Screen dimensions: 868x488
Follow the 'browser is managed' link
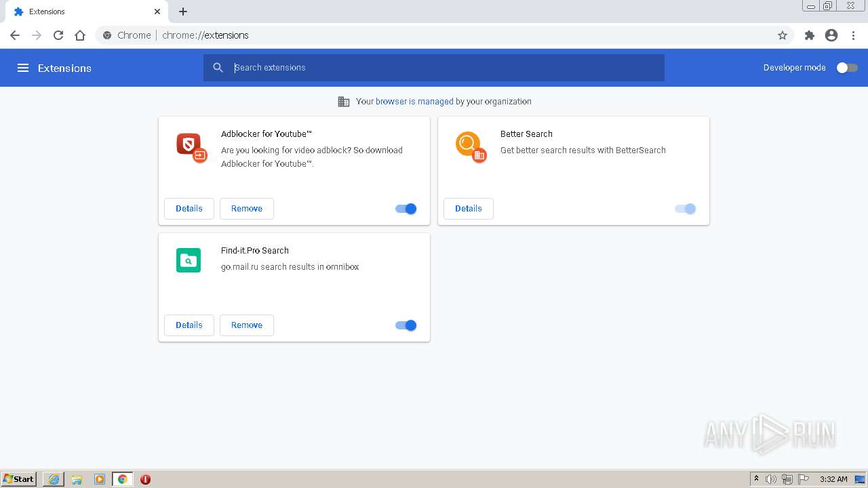(414, 102)
